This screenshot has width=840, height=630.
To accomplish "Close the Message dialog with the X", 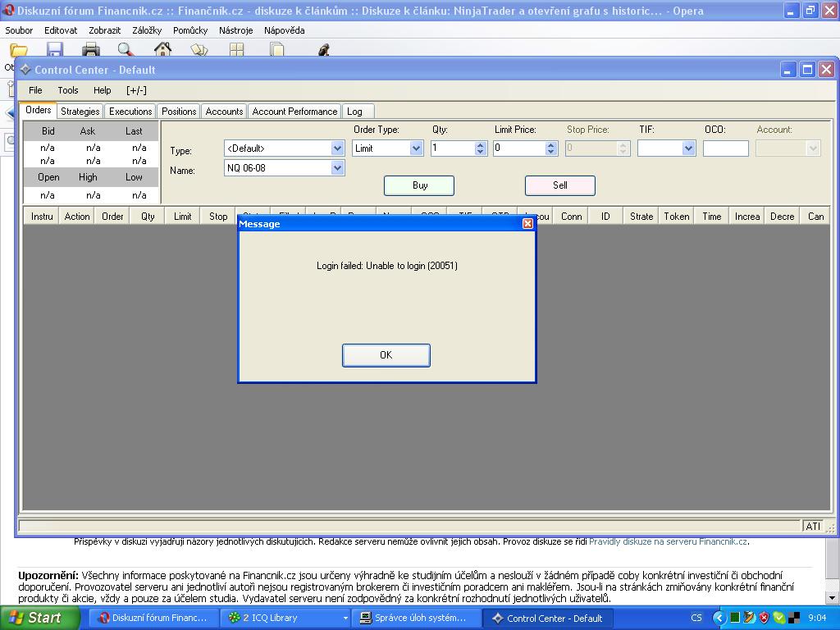I will [x=527, y=224].
